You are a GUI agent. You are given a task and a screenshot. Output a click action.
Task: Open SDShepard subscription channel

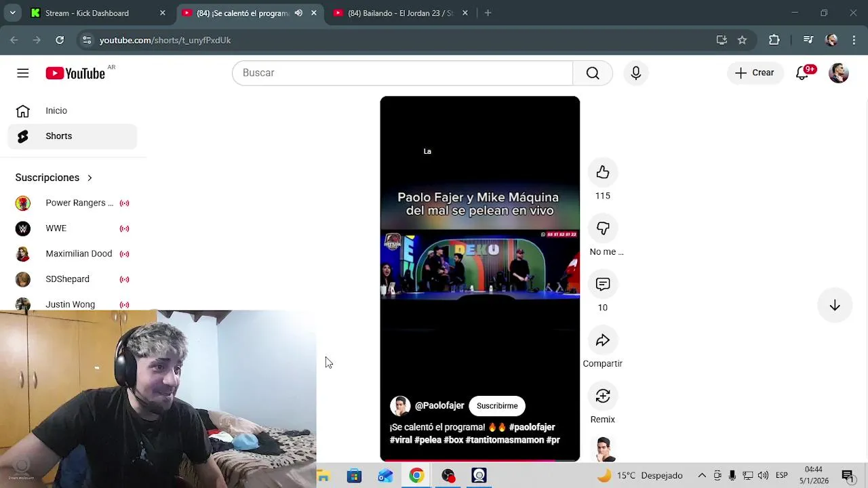73,279
